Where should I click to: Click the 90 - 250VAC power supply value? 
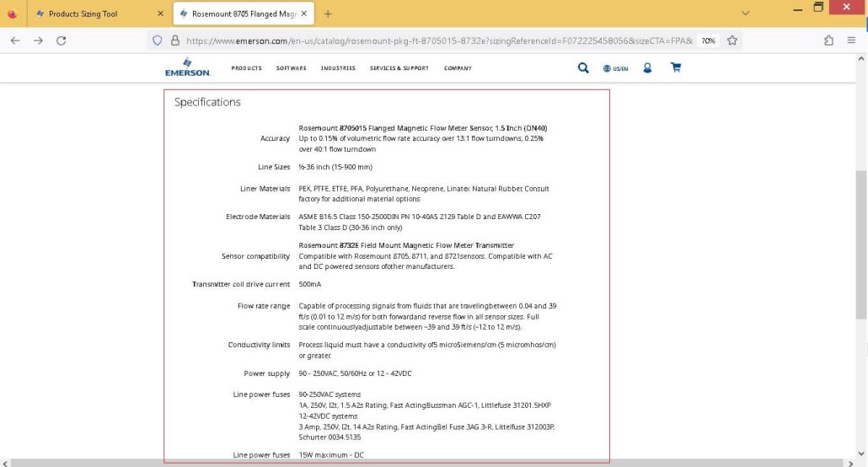[x=356, y=373]
